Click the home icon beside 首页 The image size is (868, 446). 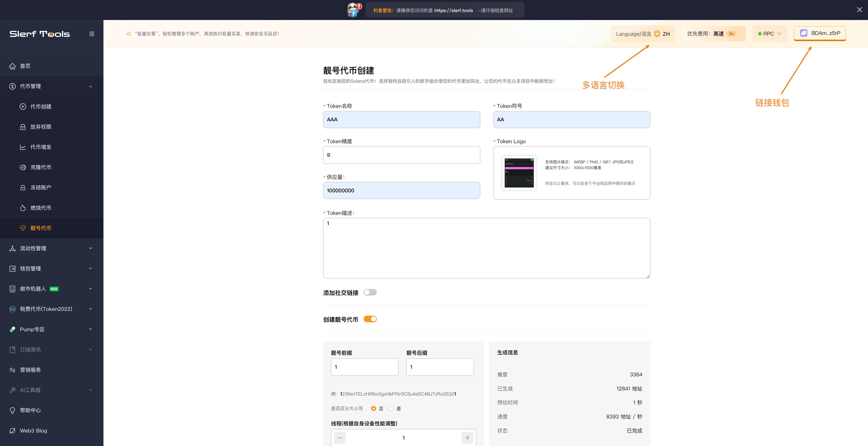pos(12,66)
